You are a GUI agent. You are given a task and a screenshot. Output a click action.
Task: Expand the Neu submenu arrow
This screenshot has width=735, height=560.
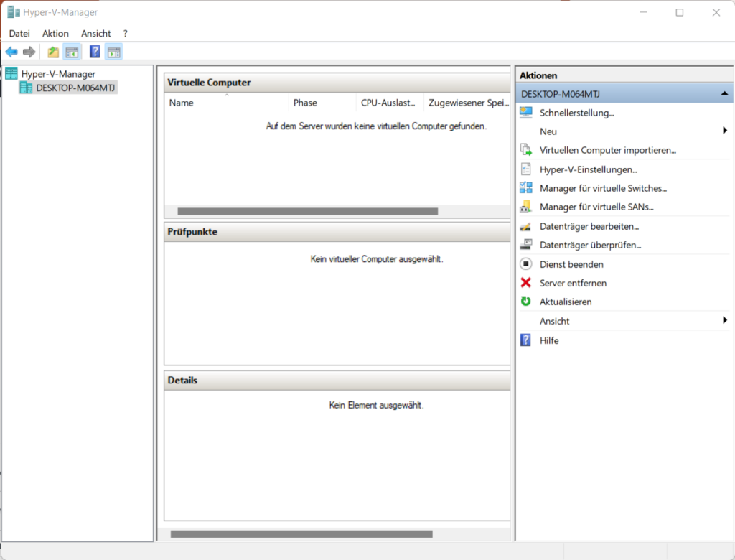725,131
